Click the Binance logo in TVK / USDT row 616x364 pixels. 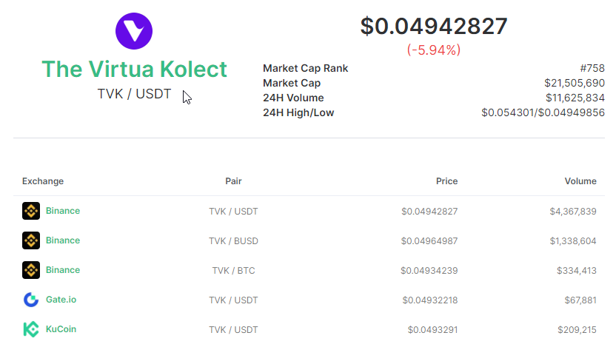pos(31,211)
